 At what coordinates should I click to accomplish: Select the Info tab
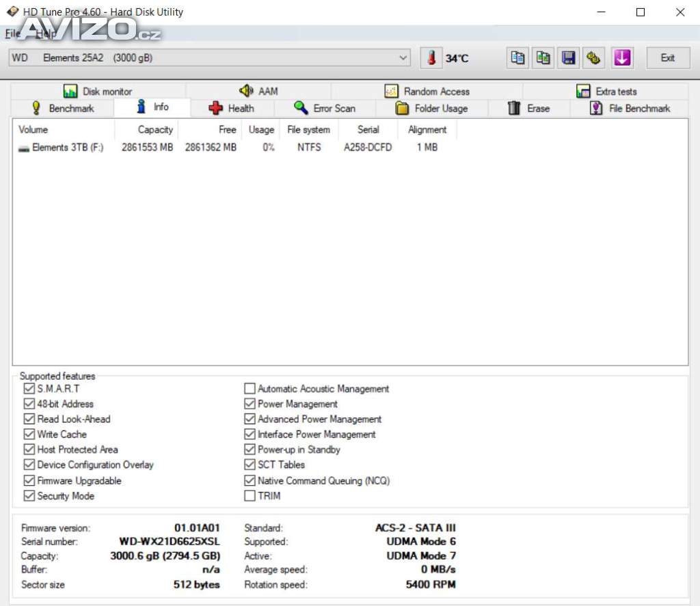click(x=152, y=107)
